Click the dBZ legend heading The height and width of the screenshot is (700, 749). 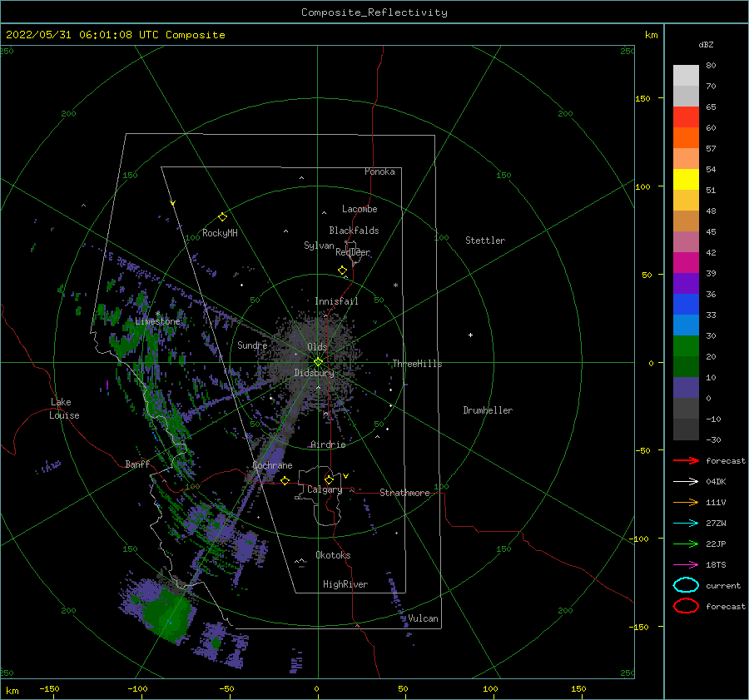(x=706, y=44)
